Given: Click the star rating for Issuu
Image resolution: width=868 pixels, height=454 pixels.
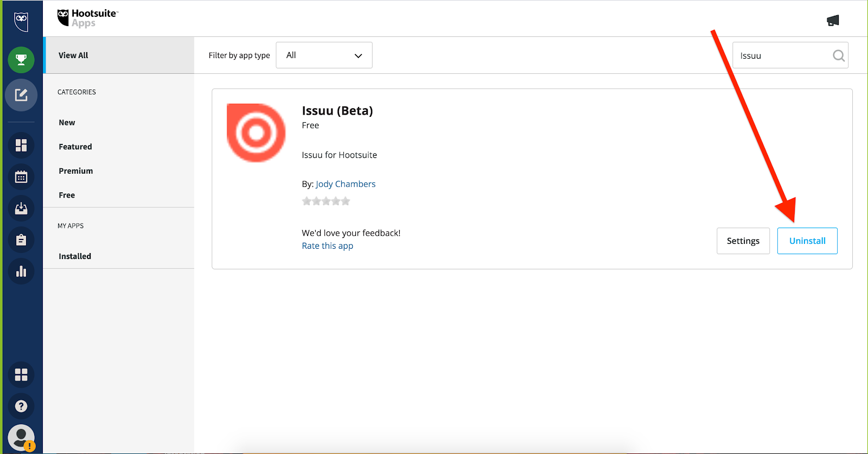Looking at the screenshot, I should click(x=326, y=201).
